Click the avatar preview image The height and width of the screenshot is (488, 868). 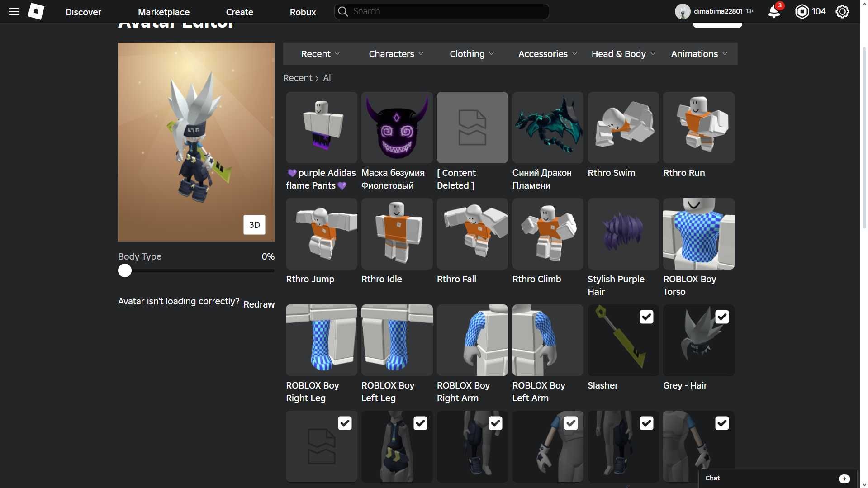[x=196, y=142]
